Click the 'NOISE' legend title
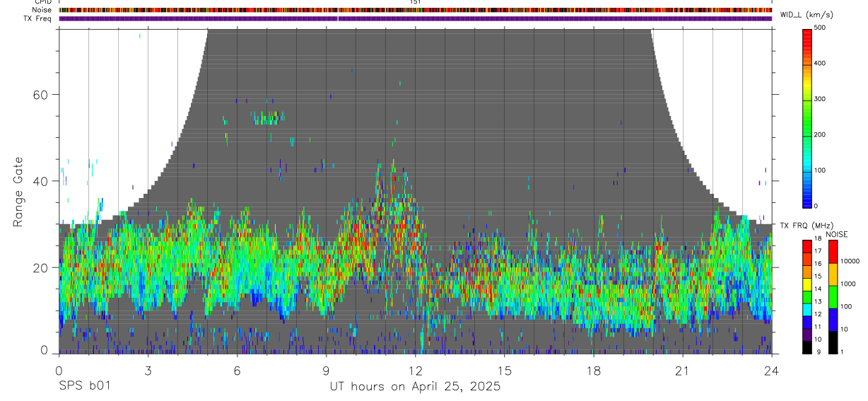The image size is (868, 401). pos(838,234)
